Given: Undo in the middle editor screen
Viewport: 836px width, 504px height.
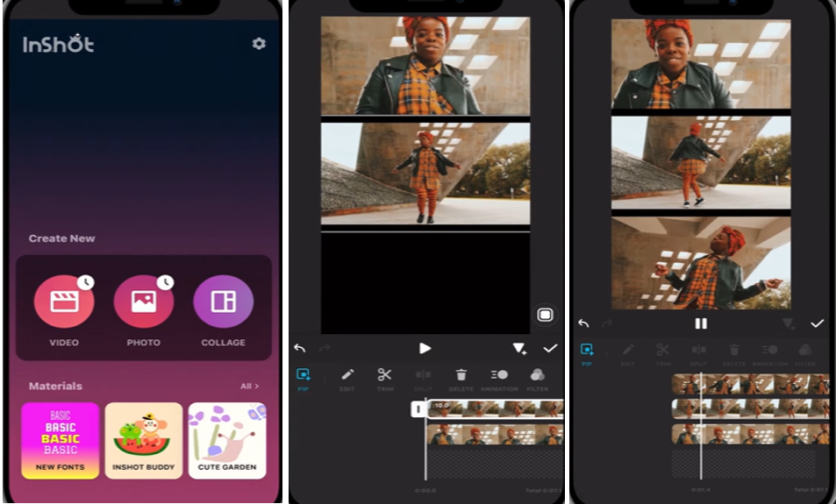Looking at the screenshot, I should [300, 349].
